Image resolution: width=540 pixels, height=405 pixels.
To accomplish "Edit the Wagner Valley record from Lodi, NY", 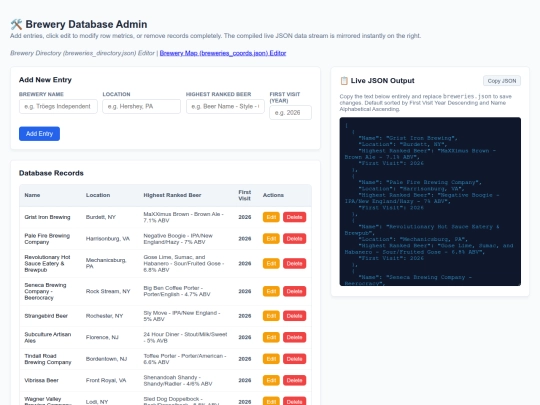I will point(271,401).
